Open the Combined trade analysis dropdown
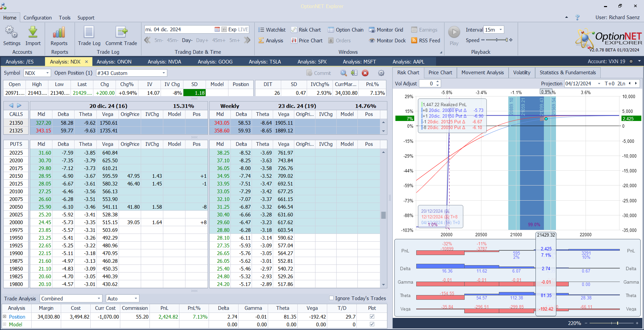Screen dimensions: 644x330 point(99,298)
